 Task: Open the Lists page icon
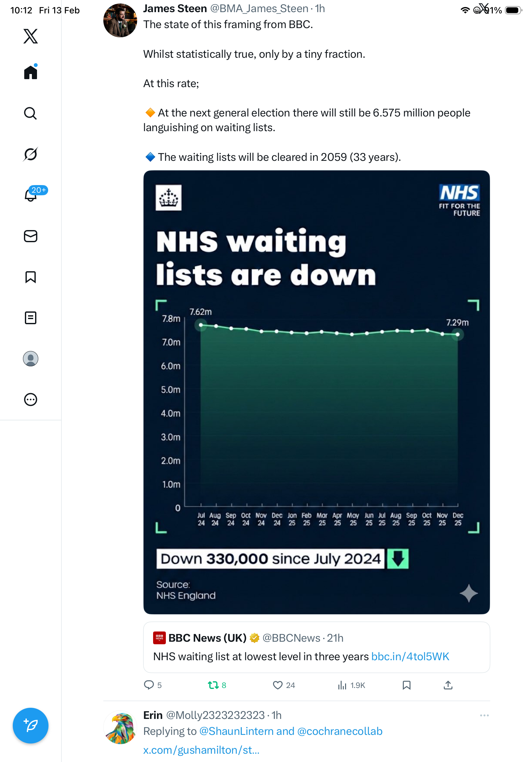(31, 318)
